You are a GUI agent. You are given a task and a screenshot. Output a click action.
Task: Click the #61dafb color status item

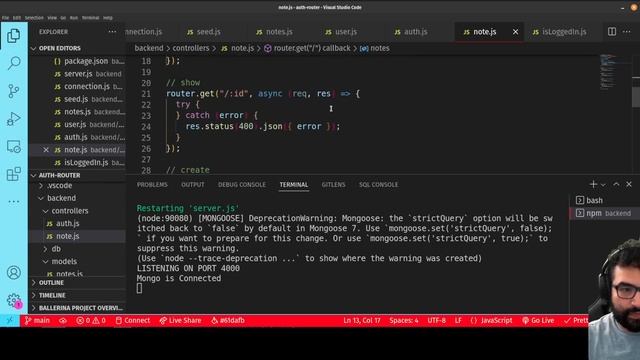(228, 320)
